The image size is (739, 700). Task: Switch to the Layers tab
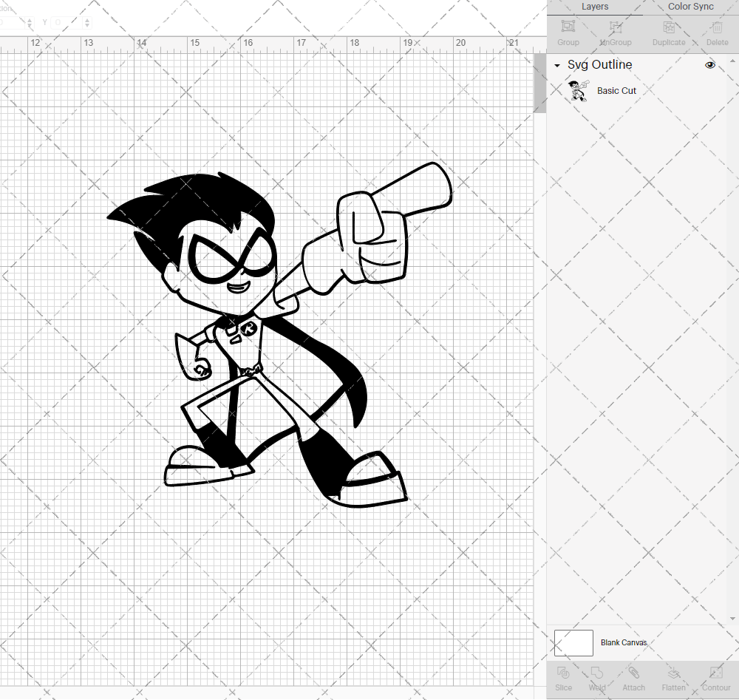coord(594,7)
